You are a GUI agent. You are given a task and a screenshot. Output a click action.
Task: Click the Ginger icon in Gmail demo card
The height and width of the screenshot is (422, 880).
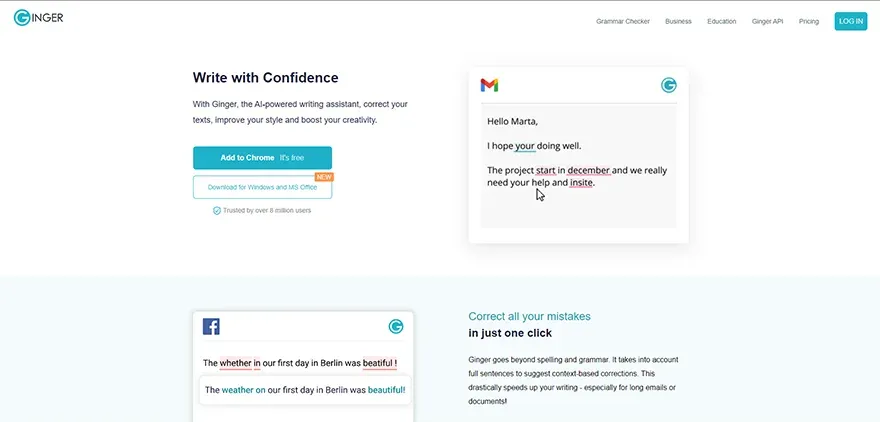tap(668, 85)
